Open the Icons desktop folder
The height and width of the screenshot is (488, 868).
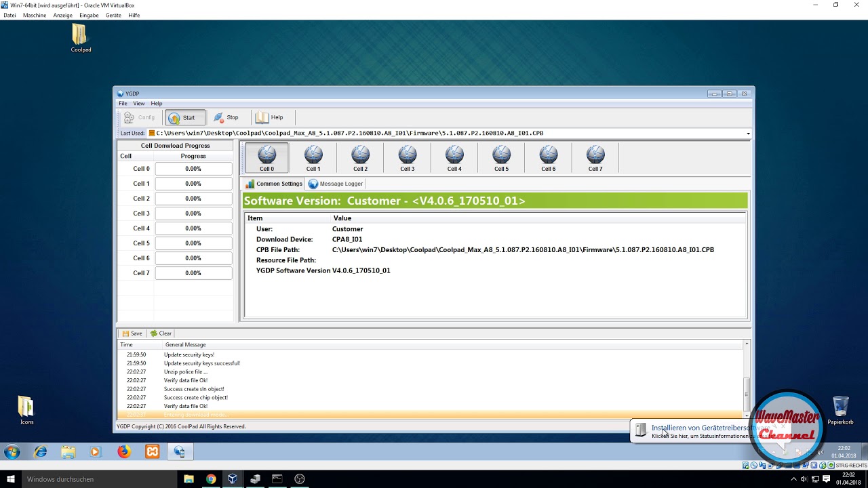26,410
